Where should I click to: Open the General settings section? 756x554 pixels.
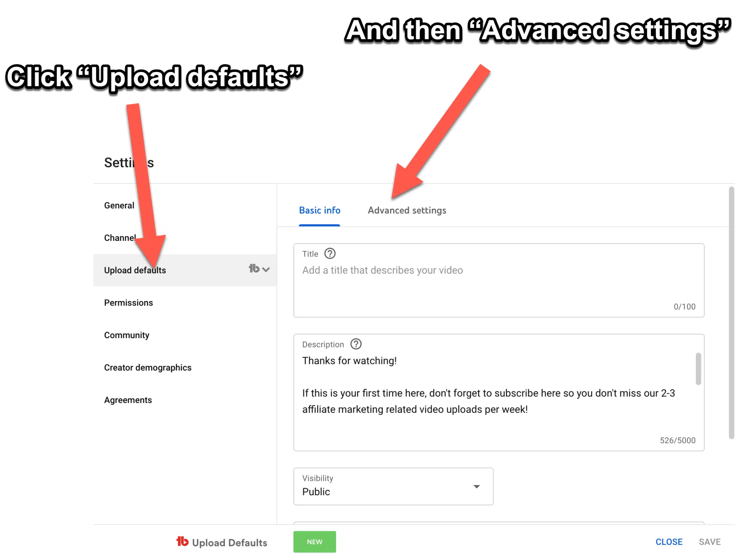119,205
